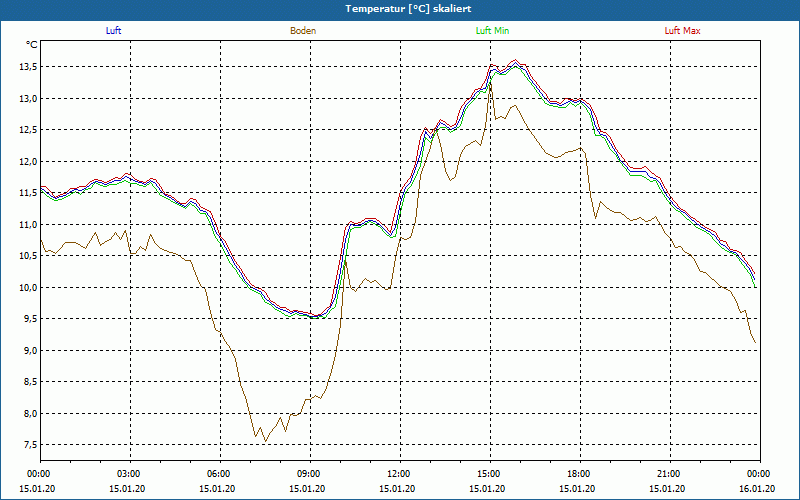Click the 8,5 y-axis value
The height and width of the screenshot is (500, 800).
coord(30,382)
